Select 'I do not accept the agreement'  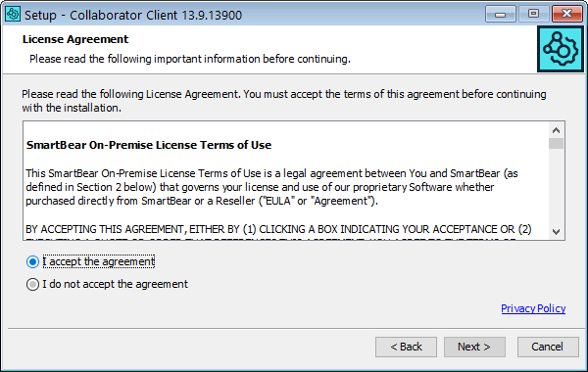(x=32, y=284)
